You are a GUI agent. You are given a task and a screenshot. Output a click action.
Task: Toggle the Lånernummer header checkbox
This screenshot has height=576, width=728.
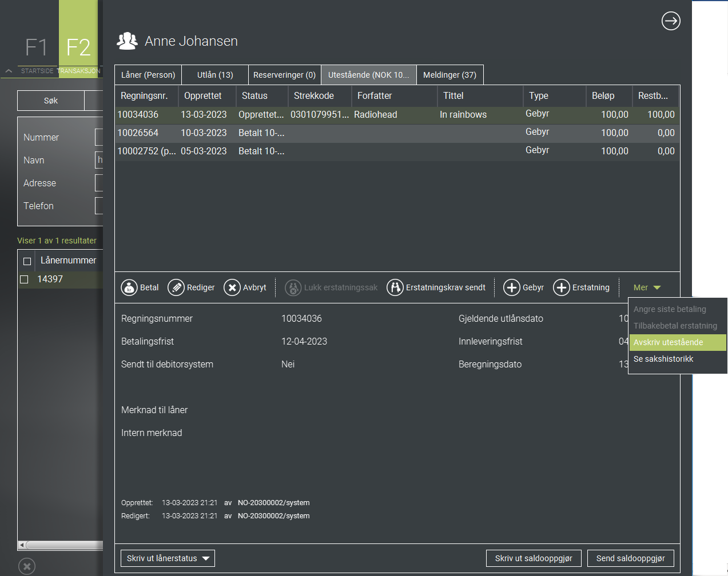[27, 261]
